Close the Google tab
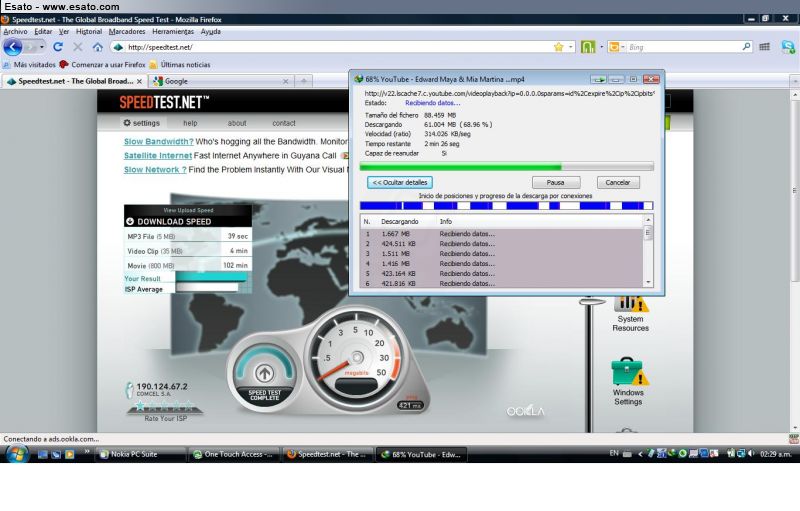 285,81
